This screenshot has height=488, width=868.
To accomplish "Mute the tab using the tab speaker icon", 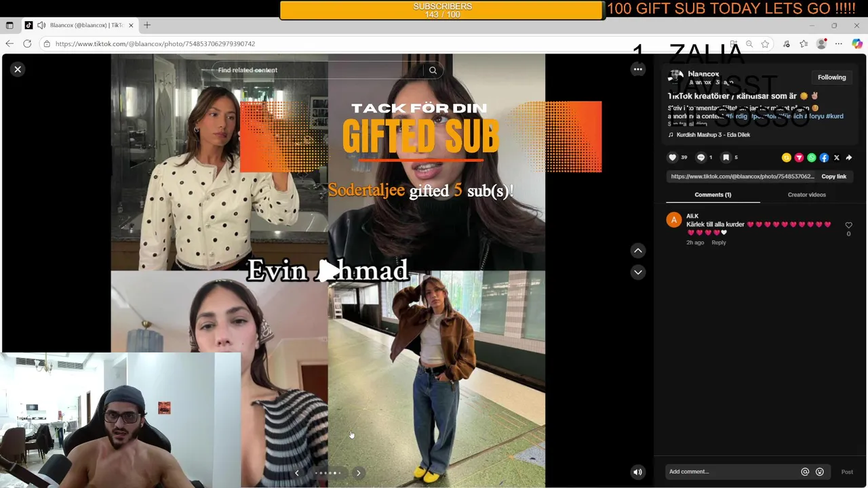I will tap(41, 25).
